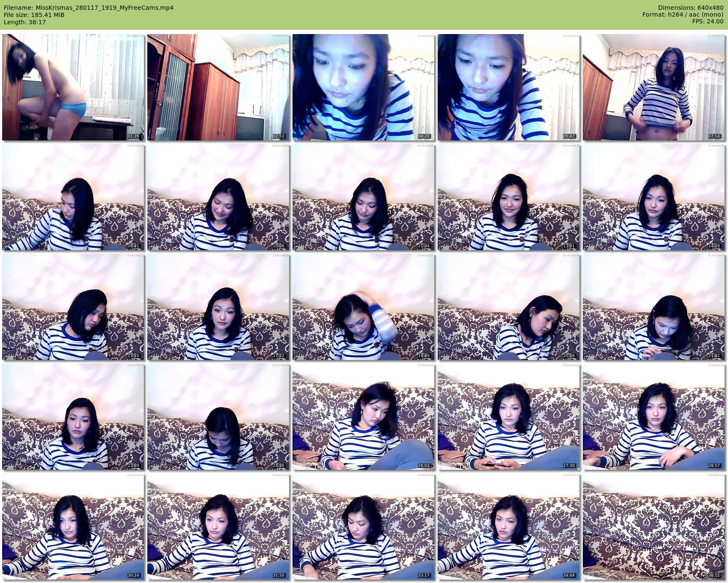Select the 28:57 frame thumbnail
The width and height of the screenshot is (728, 583).
point(654,417)
